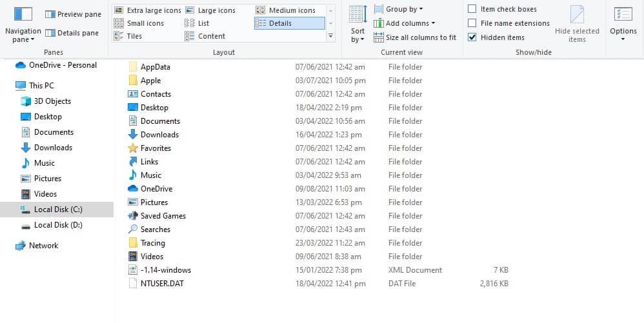644x323 pixels.
Task: Switch to Extra large icons layout
Action: click(147, 10)
